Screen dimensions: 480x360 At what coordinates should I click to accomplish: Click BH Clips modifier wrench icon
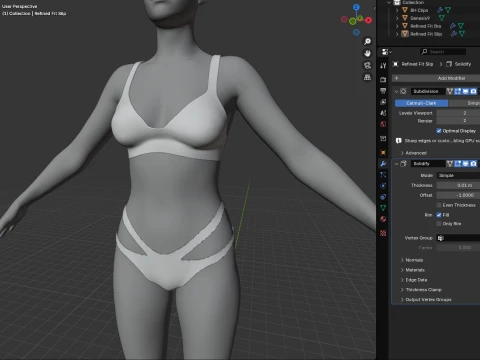coord(440,10)
